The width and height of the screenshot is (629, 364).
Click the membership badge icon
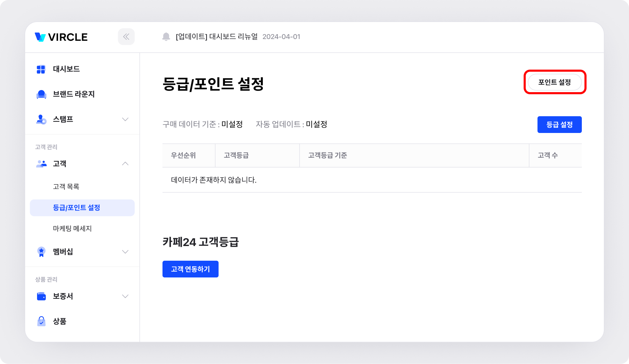[x=41, y=252]
